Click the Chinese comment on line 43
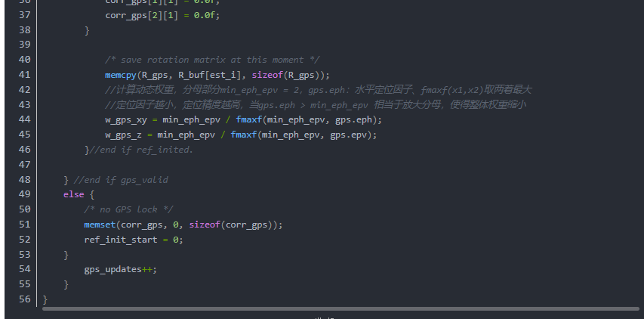This screenshot has width=644, height=319. tap(316, 105)
